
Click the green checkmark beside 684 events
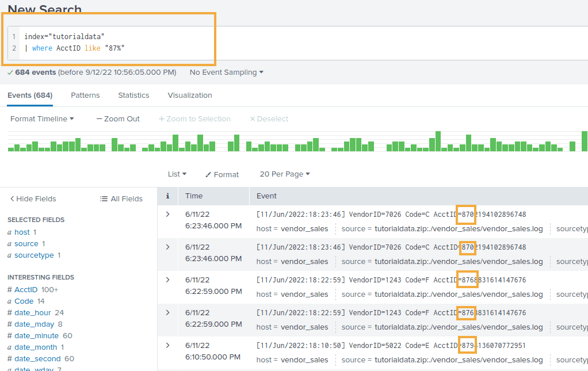click(10, 72)
